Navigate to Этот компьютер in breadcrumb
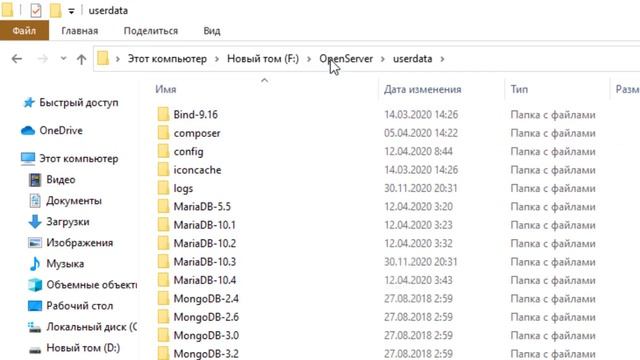Viewport: 640px width, 360px height. [167, 59]
